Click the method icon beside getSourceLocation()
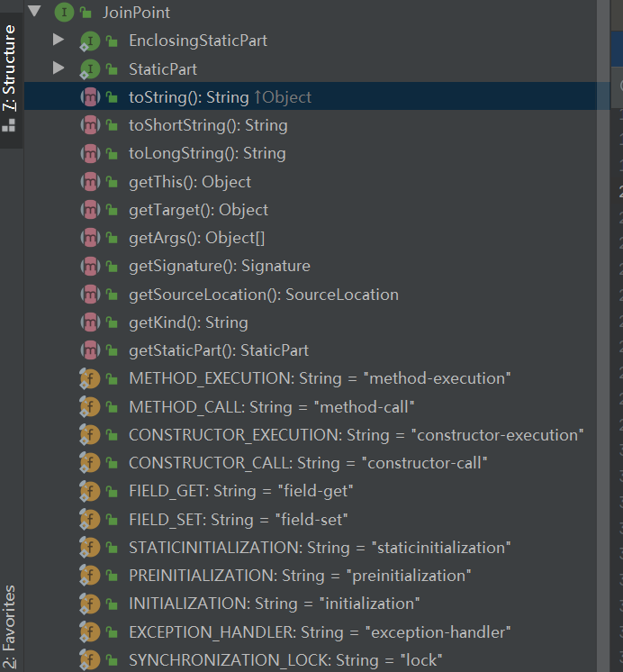623x672 pixels. pyautogui.click(x=90, y=295)
